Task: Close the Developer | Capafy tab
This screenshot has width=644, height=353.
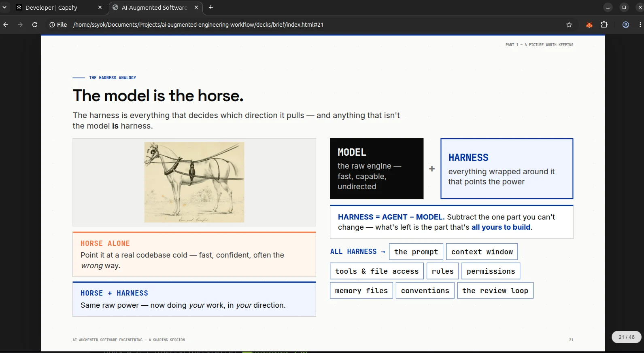Action: [x=100, y=7]
